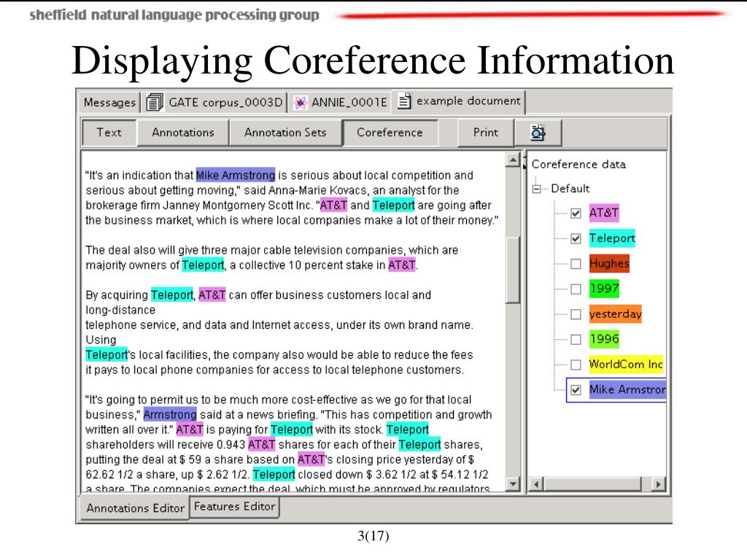This screenshot has height=560, width=747.
Task: Click the green 1997 chain label
Action: (604, 289)
